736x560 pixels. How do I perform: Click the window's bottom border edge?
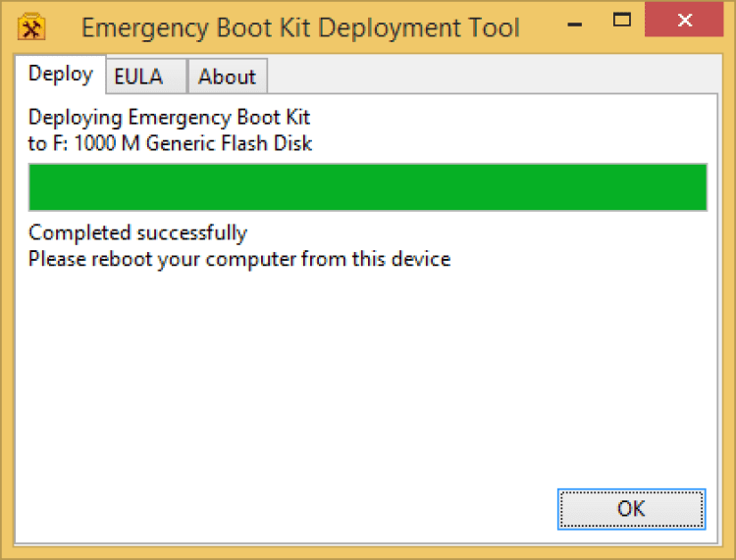367,553
